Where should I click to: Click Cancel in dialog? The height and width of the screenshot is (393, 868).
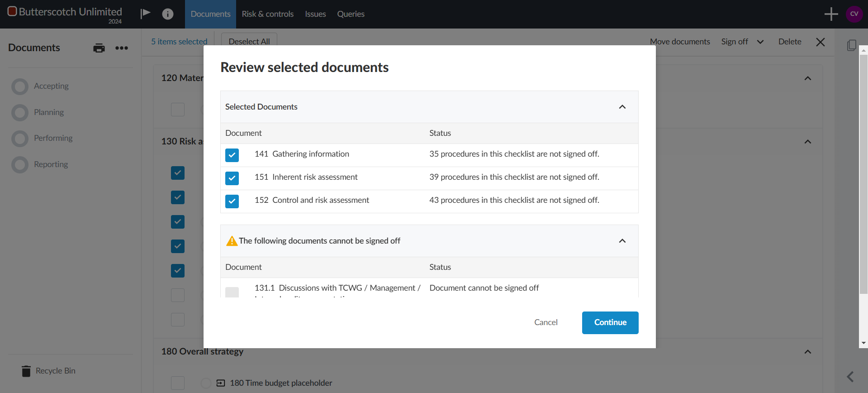[x=546, y=322]
